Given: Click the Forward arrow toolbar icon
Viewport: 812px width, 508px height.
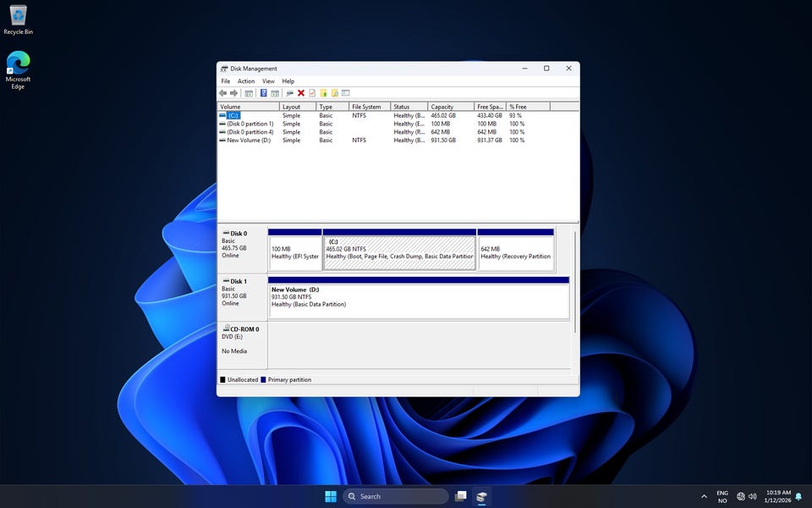Looking at the screenshot, I should (x=233, y=93).
